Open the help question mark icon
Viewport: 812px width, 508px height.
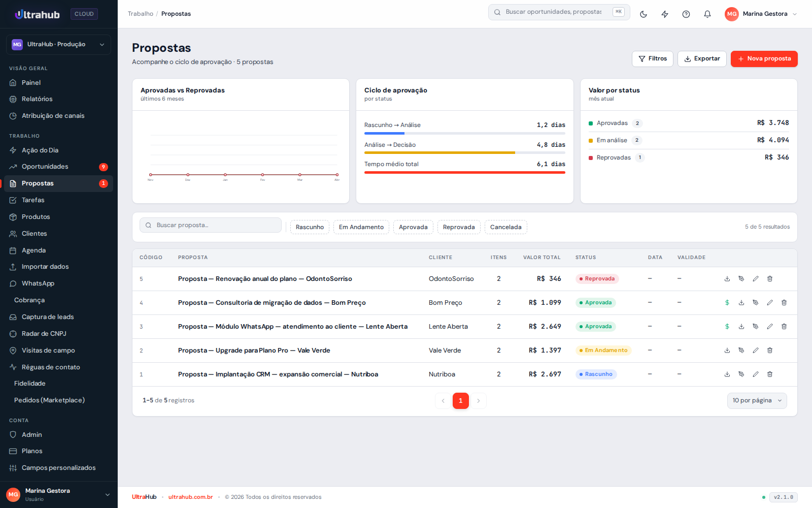pyautogui.click(x=686, y=14)
